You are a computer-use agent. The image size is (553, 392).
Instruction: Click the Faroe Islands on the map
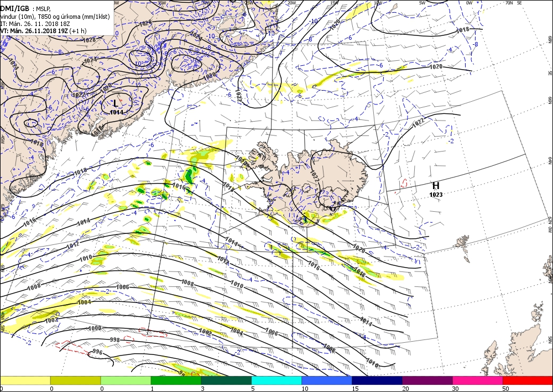point(463,247)
